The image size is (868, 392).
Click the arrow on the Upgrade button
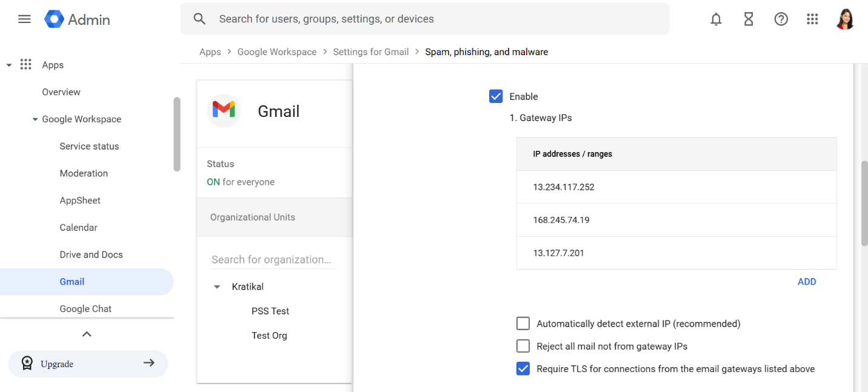(x=149, y=363)
